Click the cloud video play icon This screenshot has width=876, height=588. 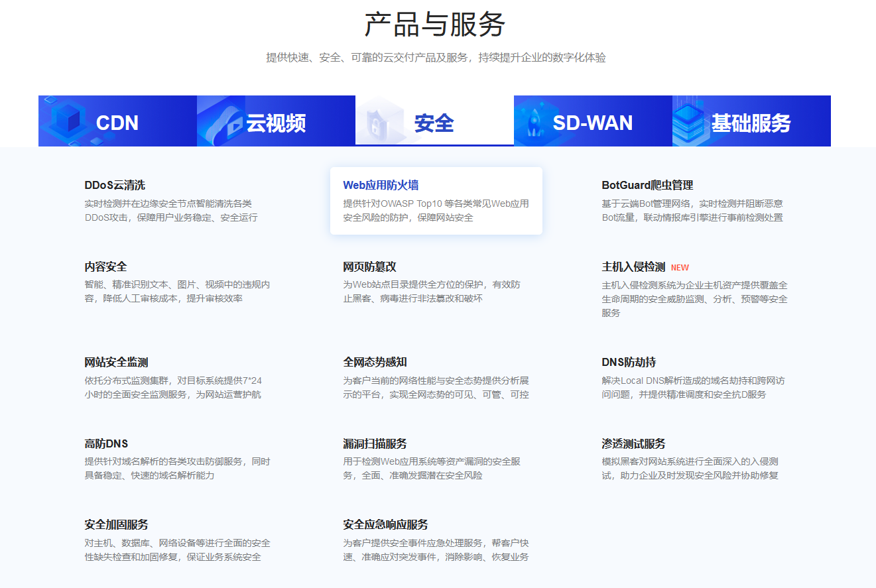click(x=222, y=123)
